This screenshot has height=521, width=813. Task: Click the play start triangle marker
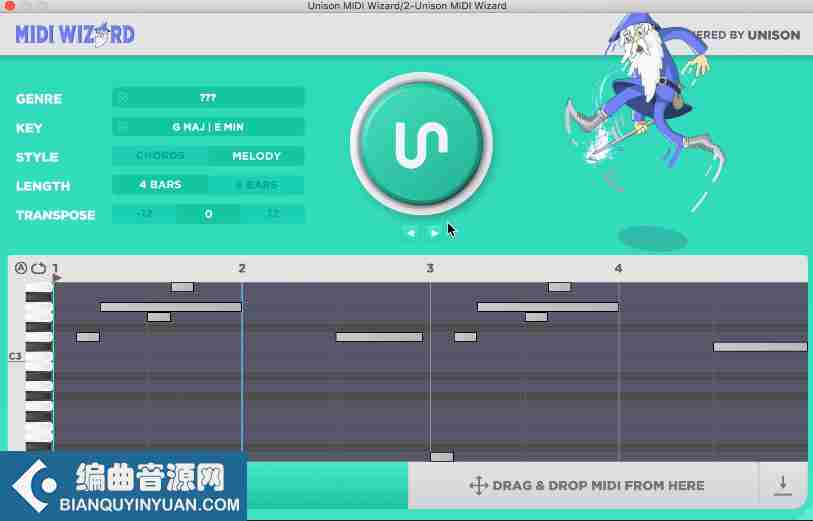click(57, 278)
